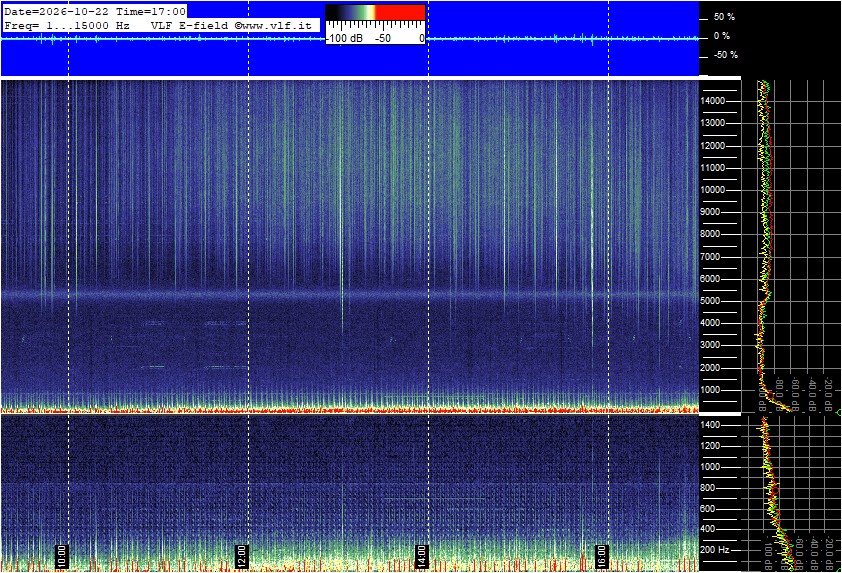Viewport: 842px width, 573px height.
Task: Click the 1200 label on lower frequency axis
Action: (x=710, y=446)
